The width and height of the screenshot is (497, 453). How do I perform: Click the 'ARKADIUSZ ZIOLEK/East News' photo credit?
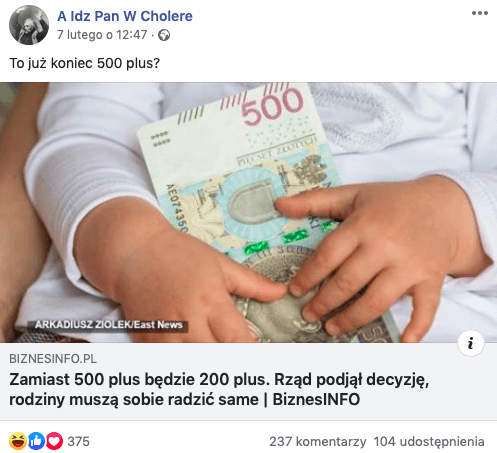(109, 325)
